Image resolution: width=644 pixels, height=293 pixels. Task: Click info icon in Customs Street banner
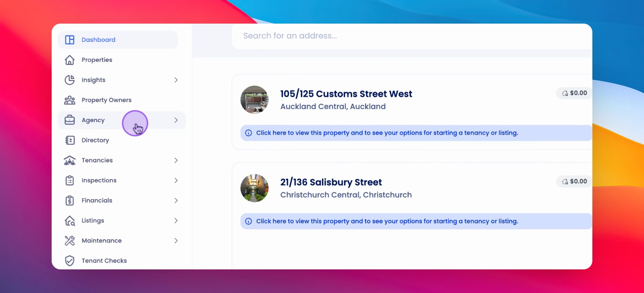tap(248, 133)
